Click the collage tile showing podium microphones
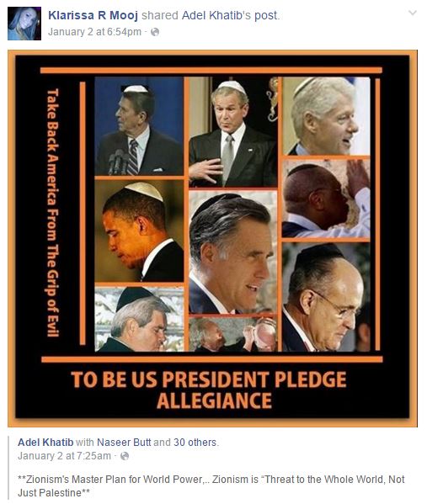427x504 pixels. (x=139, y=126)
